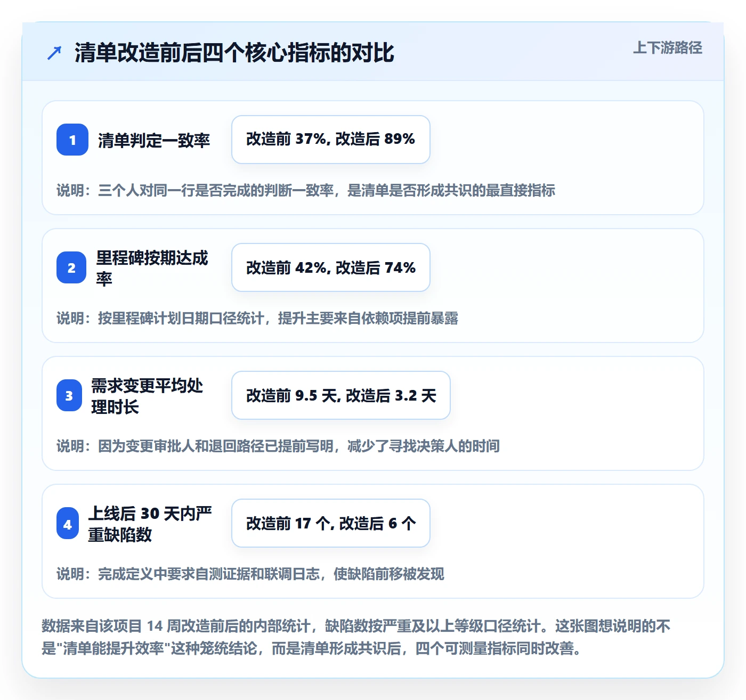Click the note about 按里程碑计划日期口径统计
This screenshot has height=700, width=746.
(x=257, y=318)
